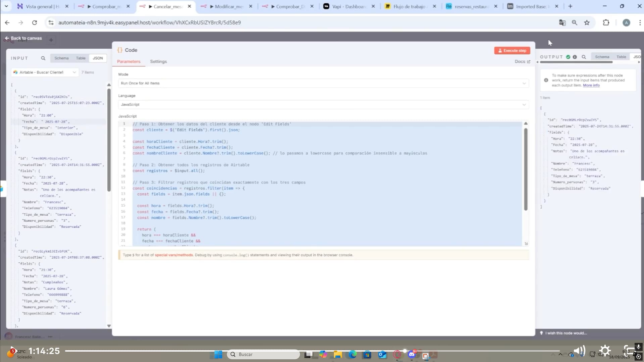Open the video player settings gear
The image size is (644, 362).
coord(605,351)
